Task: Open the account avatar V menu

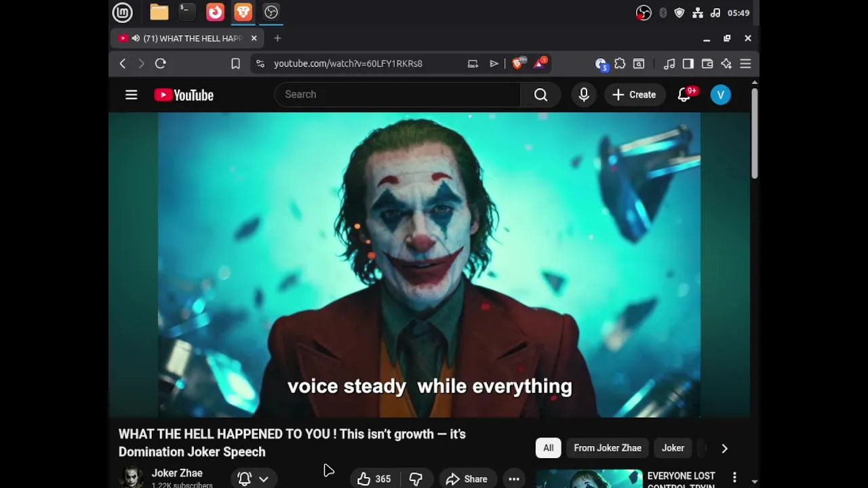Action: (x=721, y=95)
